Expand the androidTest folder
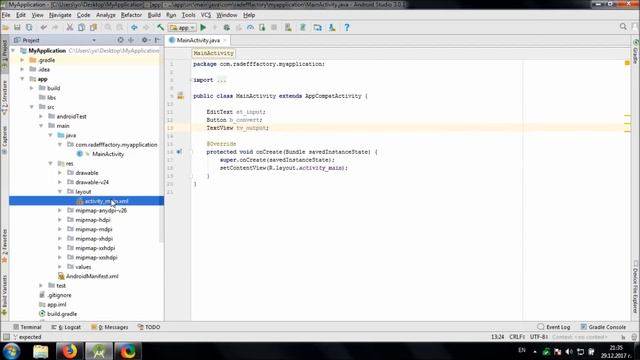The height and width of the screenshot is (360, 640). click(x=41, y=116)
